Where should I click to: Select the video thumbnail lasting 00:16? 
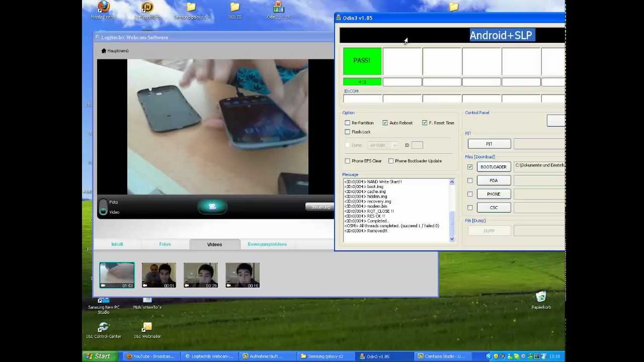click(x=243, y=275)
